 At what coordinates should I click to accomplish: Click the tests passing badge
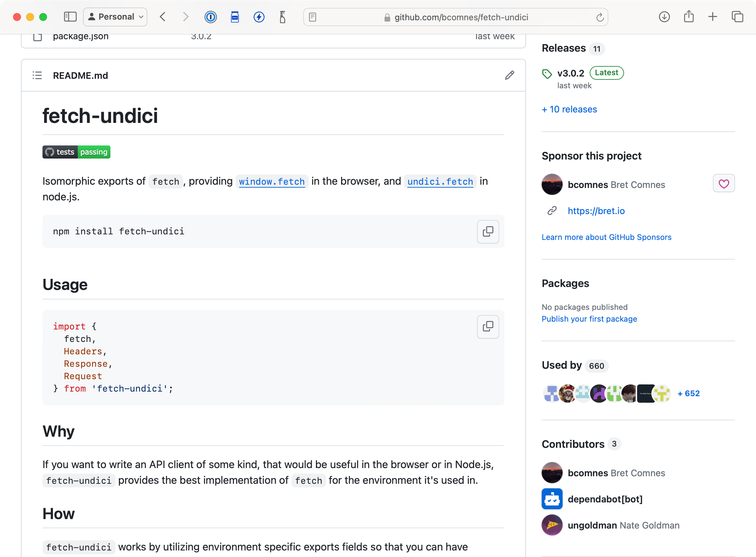[x=76, y=152]
